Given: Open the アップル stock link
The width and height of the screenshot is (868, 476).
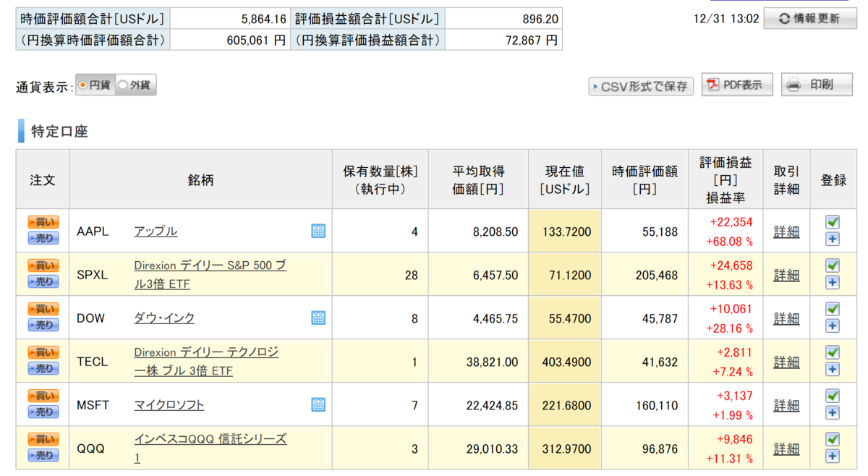Looking at the screenshot, I should coord(156,231).
